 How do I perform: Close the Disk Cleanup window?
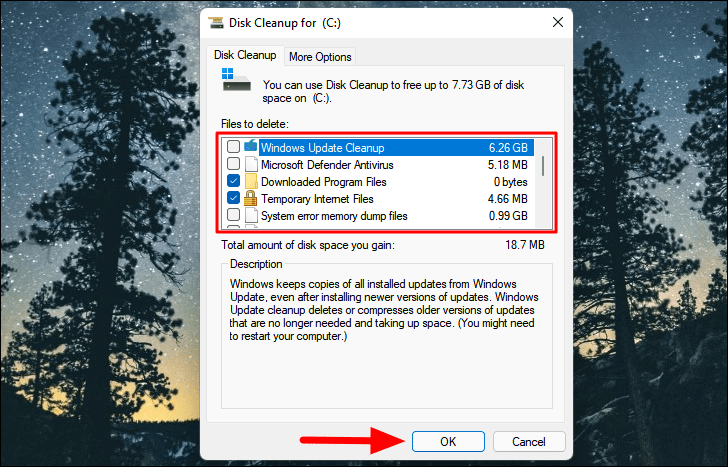coord(558,22)
